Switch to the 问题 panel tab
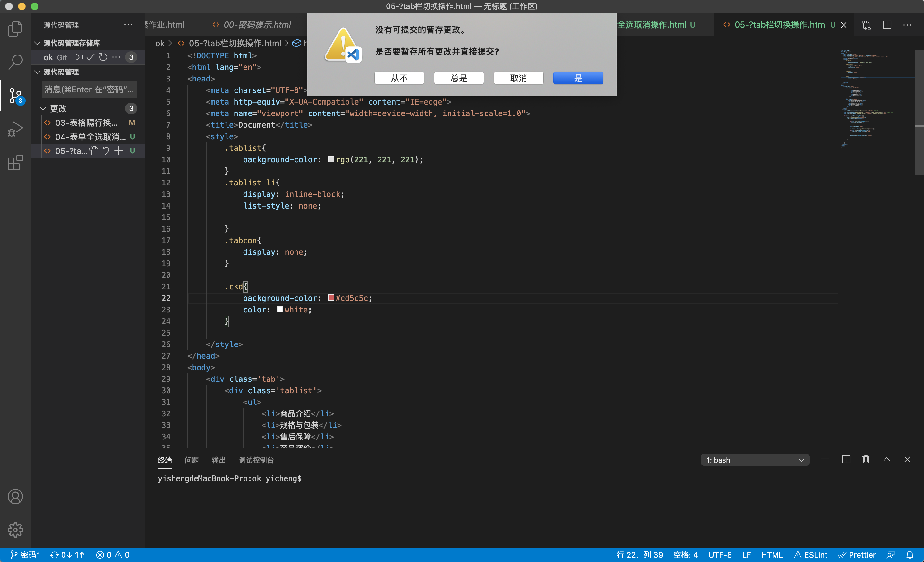Screen dimensions: 924x562 [192, 460]
